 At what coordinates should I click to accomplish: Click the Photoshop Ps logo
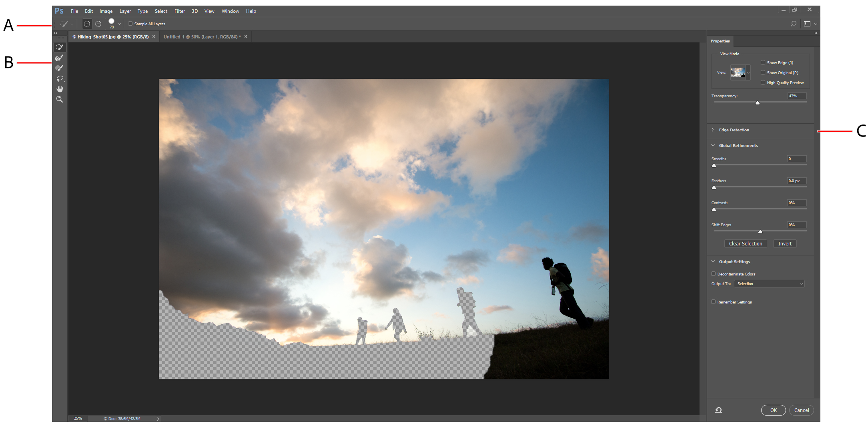(x=59, y=11)
